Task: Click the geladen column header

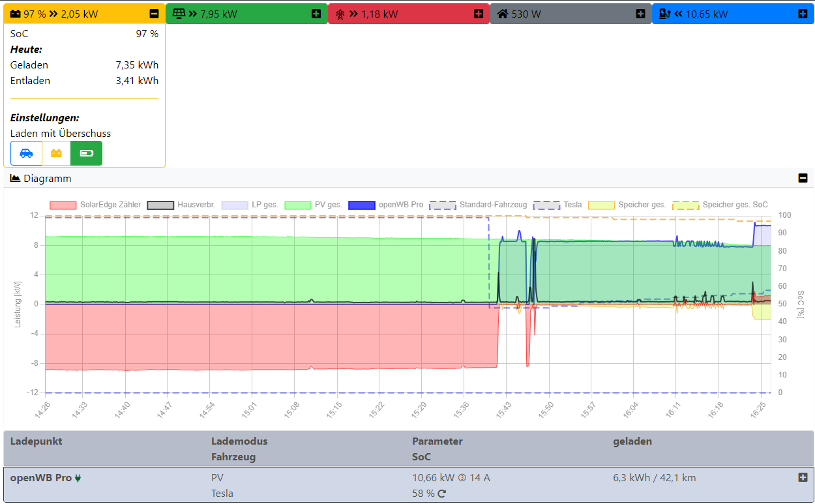Action: (632, 441)
